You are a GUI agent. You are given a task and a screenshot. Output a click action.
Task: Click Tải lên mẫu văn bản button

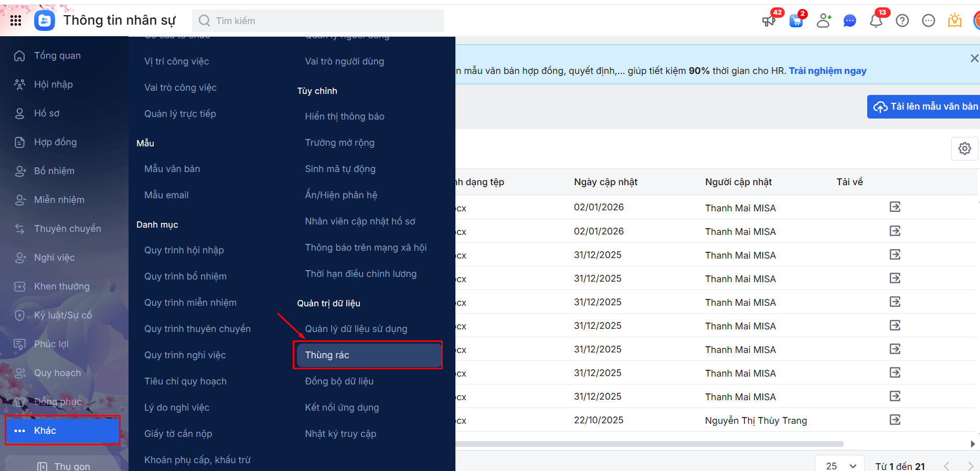(x=925, y=106)
